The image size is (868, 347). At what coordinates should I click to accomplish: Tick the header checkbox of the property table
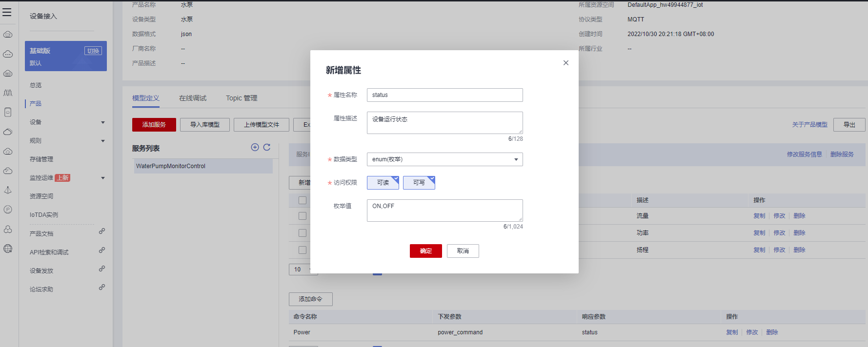coord(303,200)
